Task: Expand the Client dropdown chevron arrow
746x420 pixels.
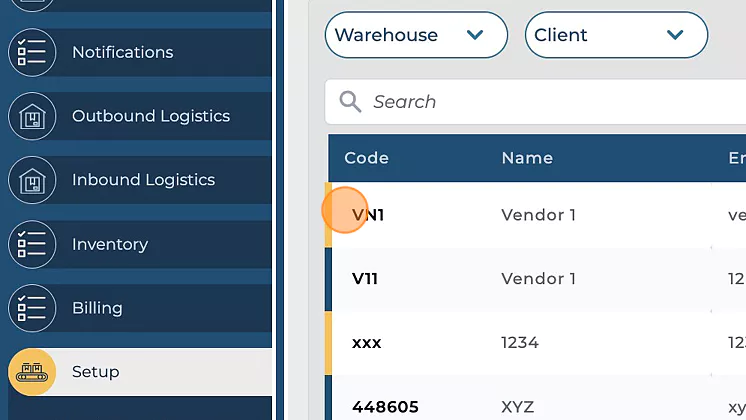Action: [x=675, y=35]
